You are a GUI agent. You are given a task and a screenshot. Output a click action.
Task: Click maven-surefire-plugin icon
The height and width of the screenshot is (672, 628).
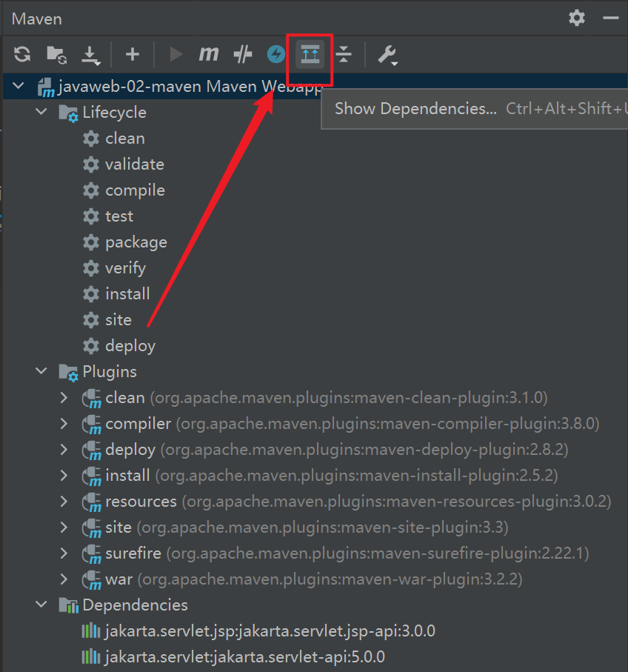coord(91,554)
